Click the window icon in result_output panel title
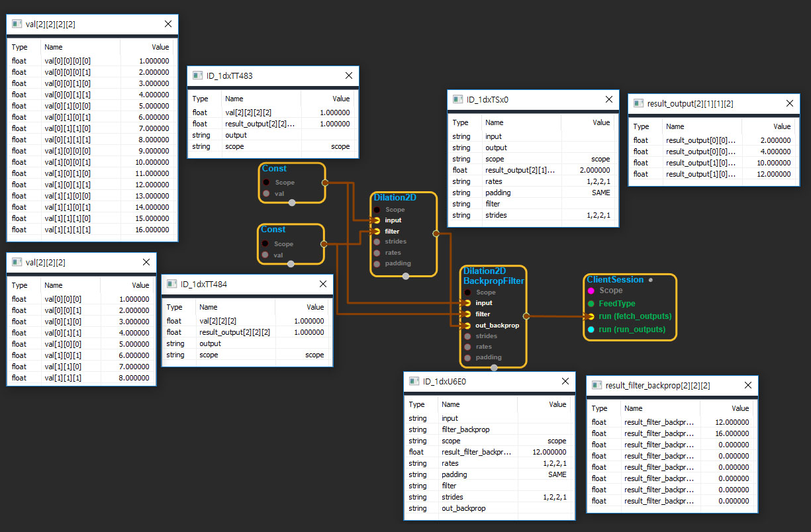Viewport: 811px width, 532px height. [x=638, y=104]
